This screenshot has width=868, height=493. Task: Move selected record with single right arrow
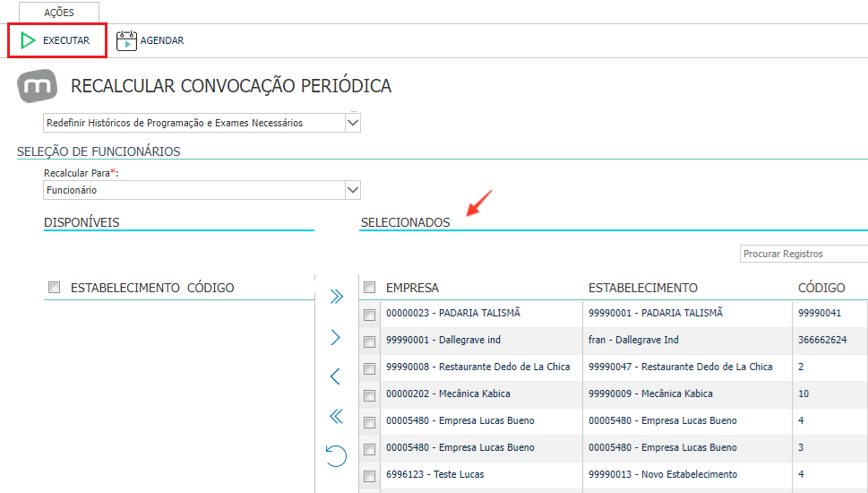335,337
